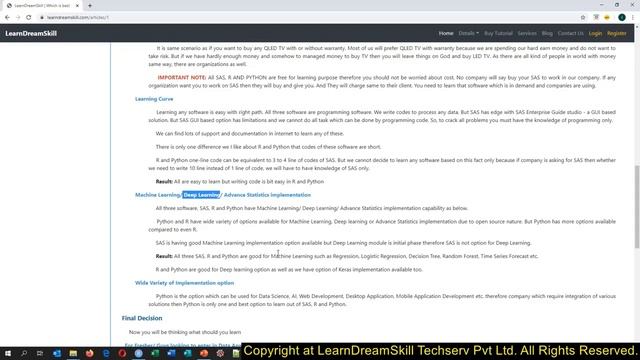This screenshot has width=640, height=360.
Task: Click the Final Decision heading
Action: [x=142, y=318]
